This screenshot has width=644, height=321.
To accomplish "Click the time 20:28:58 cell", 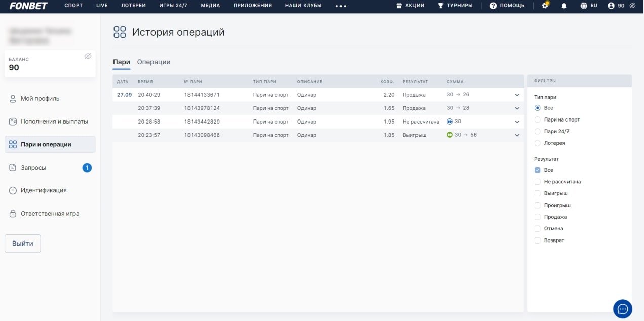I will [x=149, y=122].
